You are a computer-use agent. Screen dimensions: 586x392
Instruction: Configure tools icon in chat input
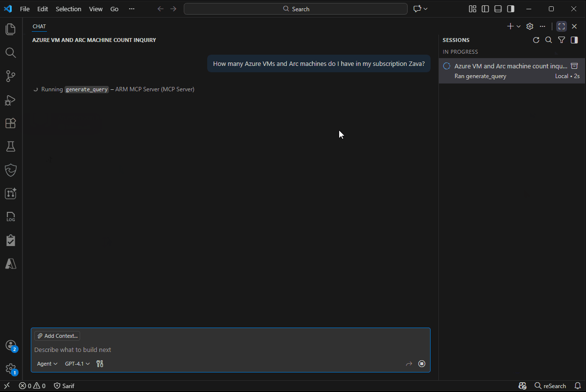[x=100, y=364]
